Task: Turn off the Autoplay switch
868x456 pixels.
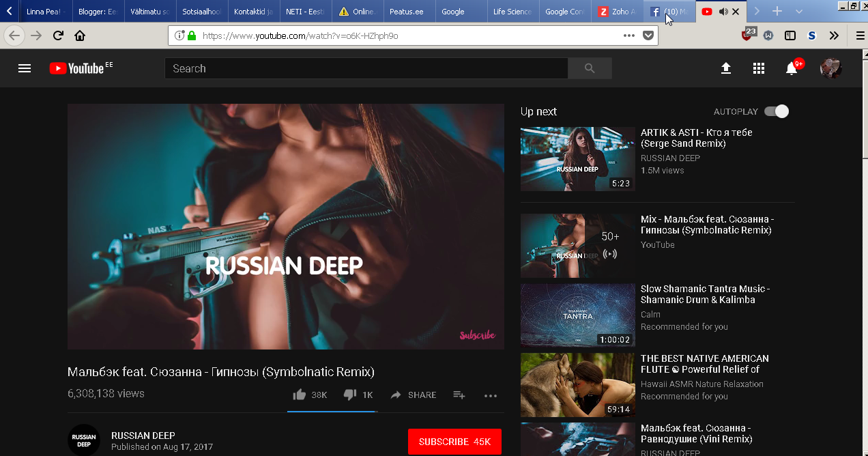Action: (x=777, y=111)
